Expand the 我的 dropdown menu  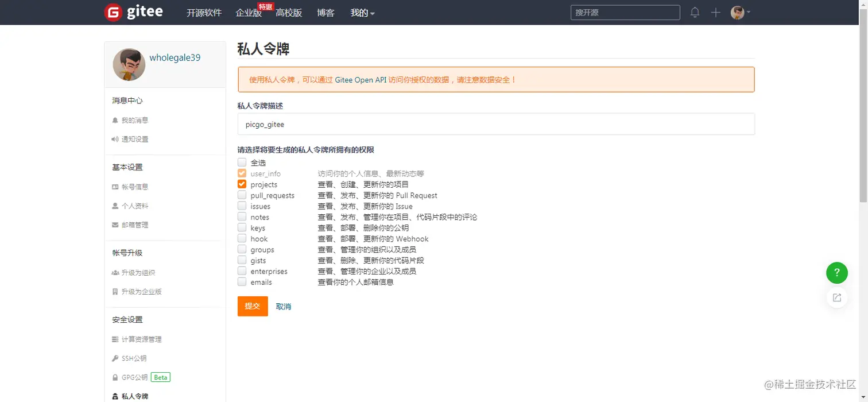click(362, 13)
